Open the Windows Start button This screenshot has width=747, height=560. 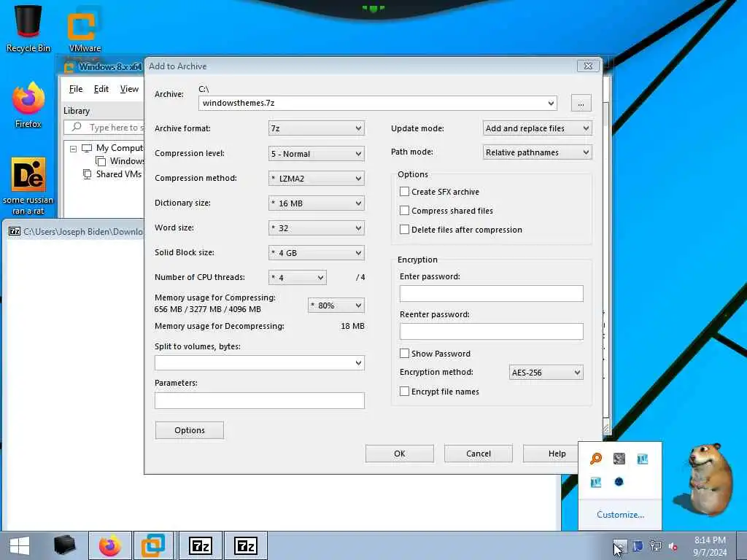click(20, 545)
